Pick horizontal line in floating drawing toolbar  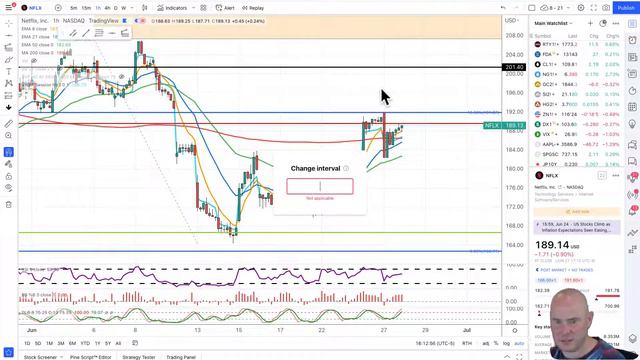(112, 33)
